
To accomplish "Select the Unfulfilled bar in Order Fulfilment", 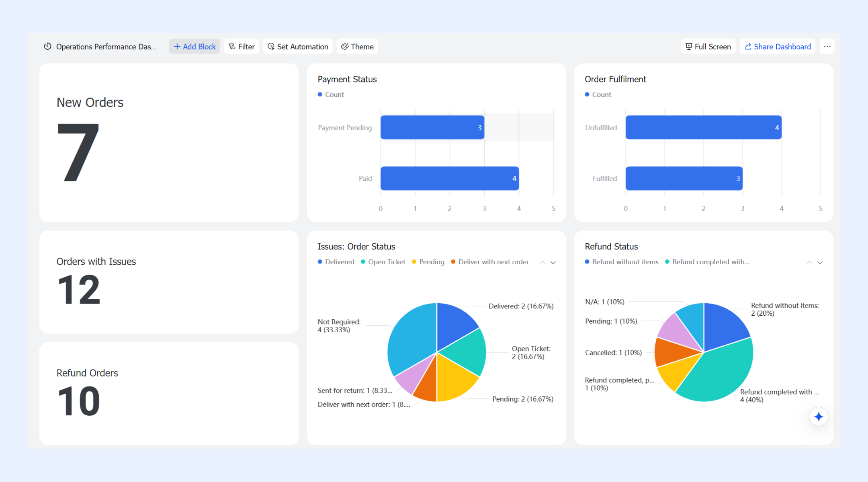I will [704, 127].
